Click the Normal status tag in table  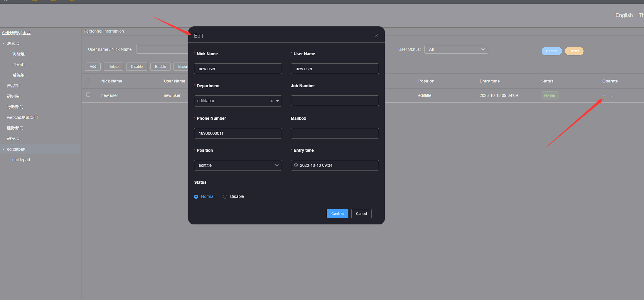pyautogui.click(x=550, y=95)
